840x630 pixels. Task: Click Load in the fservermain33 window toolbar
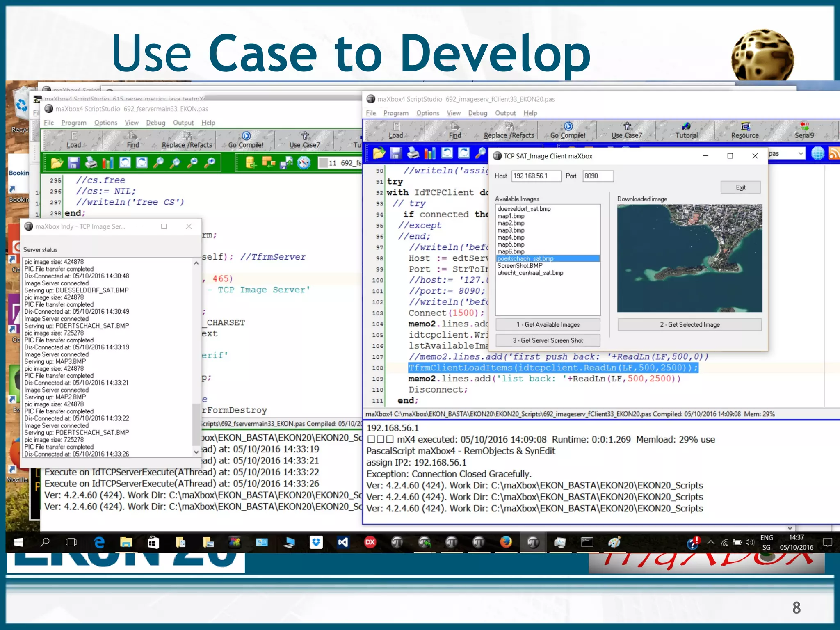74,140
